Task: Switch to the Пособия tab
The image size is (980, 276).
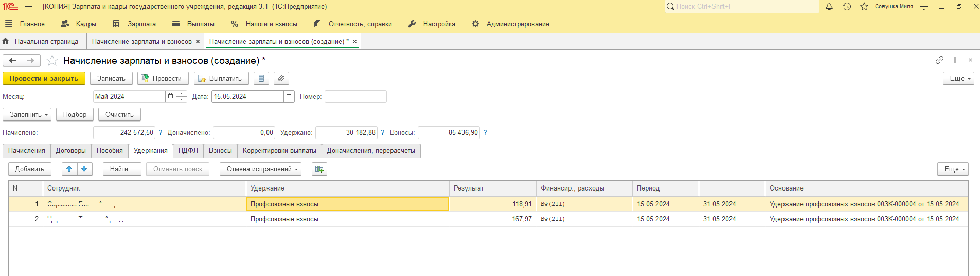Action: click(110, 151)
